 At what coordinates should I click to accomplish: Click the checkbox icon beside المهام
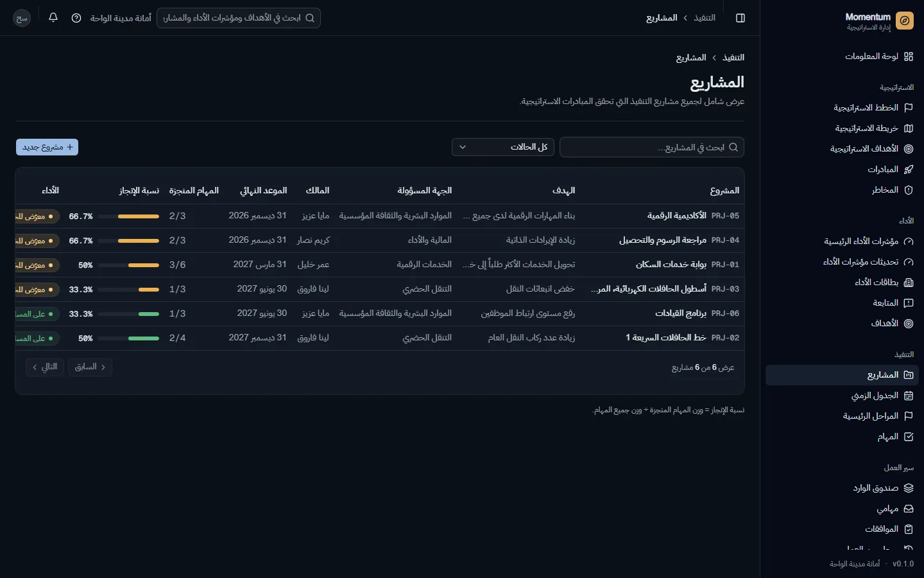pyautogui.click(x=909, y=437)
